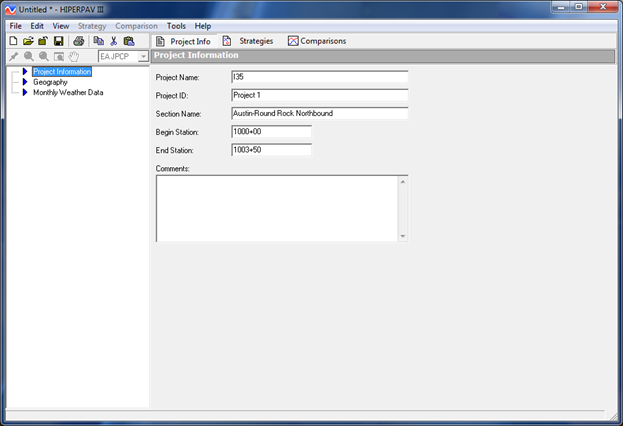Select Monthly Weather Data tree node

(68, 92)
